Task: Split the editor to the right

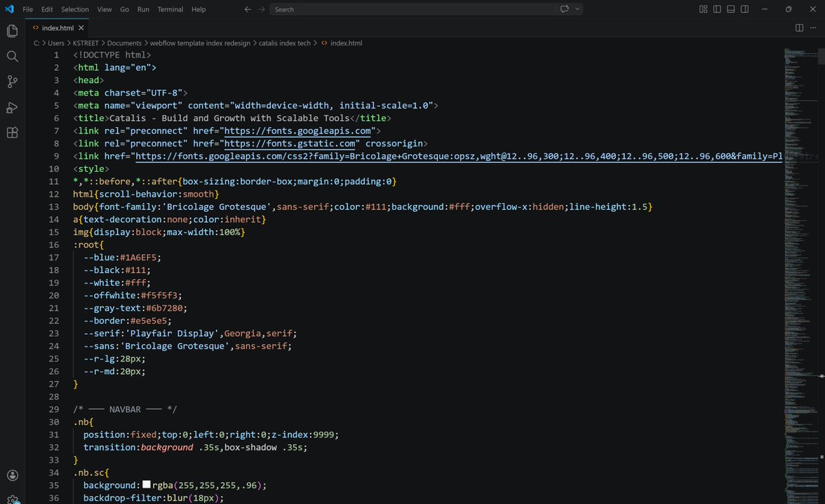Action: (x=800, y=28)
